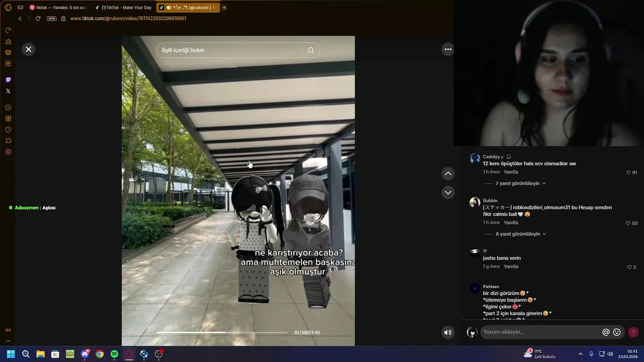This screenshot has height=362, width=644.
Task: Open the M-labeled sidebar panel icon
Action: (8, 63)
